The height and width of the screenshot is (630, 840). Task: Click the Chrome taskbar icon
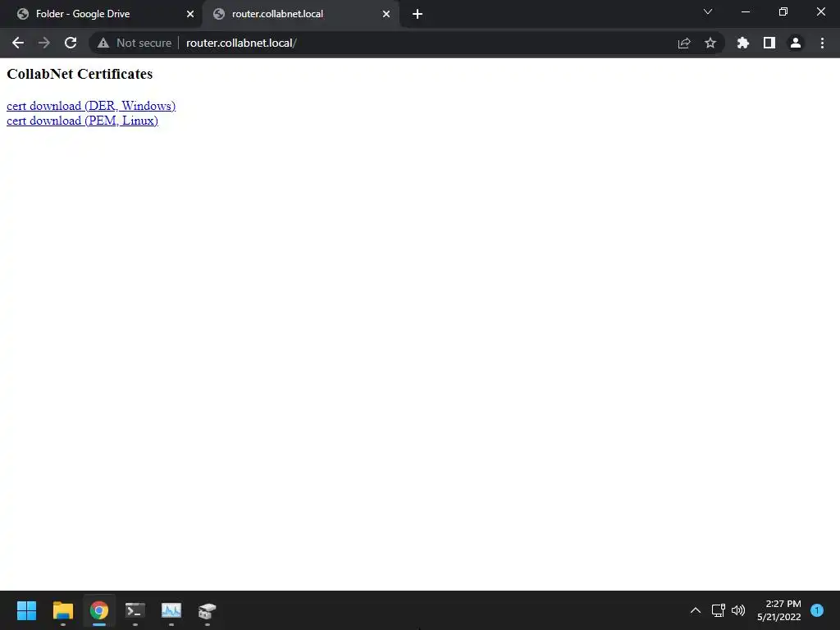[x=99, y=610]
